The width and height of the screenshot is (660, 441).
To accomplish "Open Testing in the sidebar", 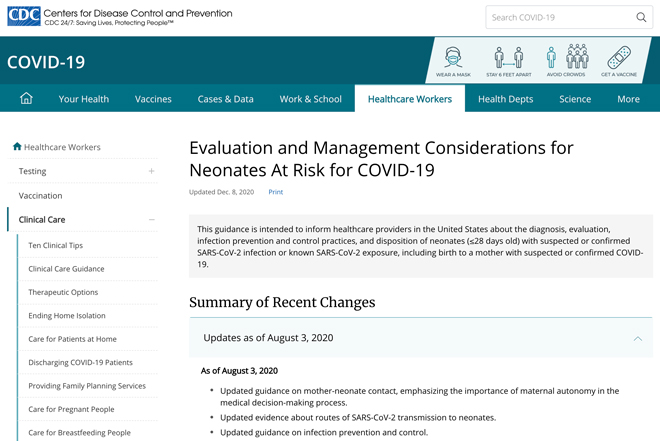I will coord(32,171).
